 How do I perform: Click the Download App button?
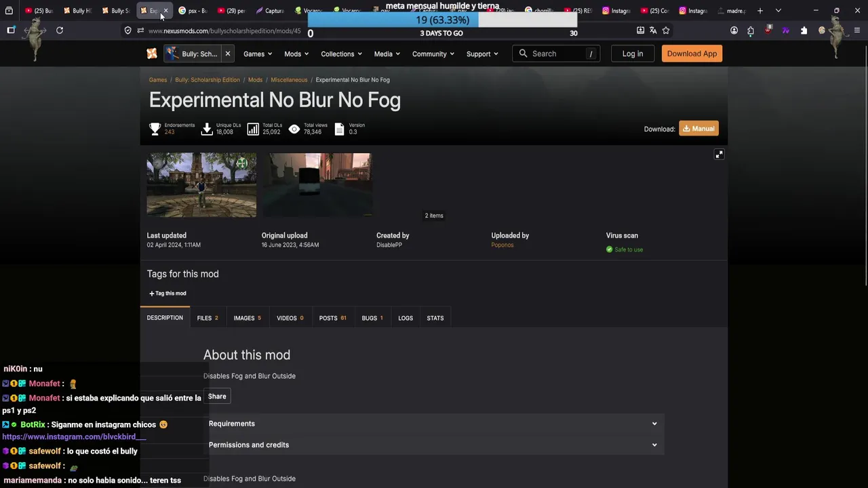[x=692, y=54]
